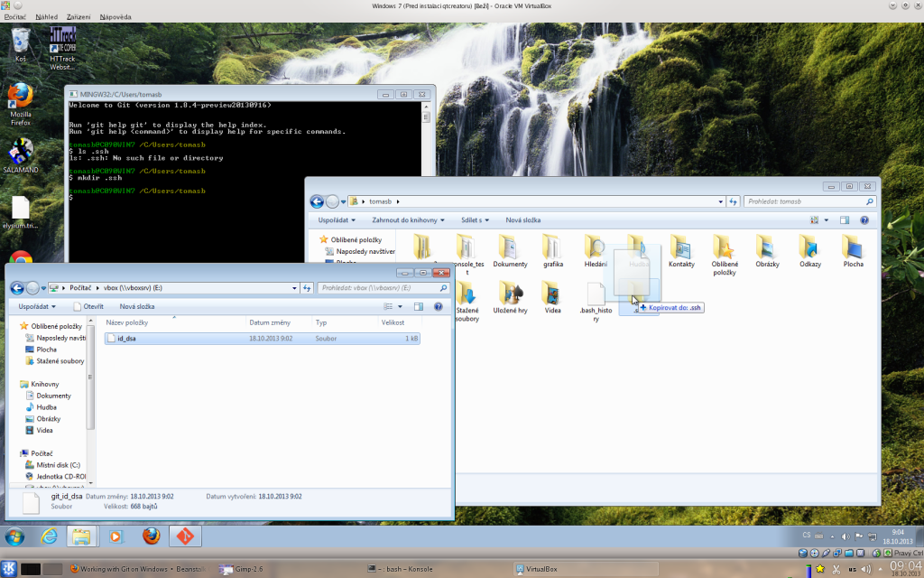Go back in the tomasb Explorer window
Screen dimensions: 924x578
[317, 201]
